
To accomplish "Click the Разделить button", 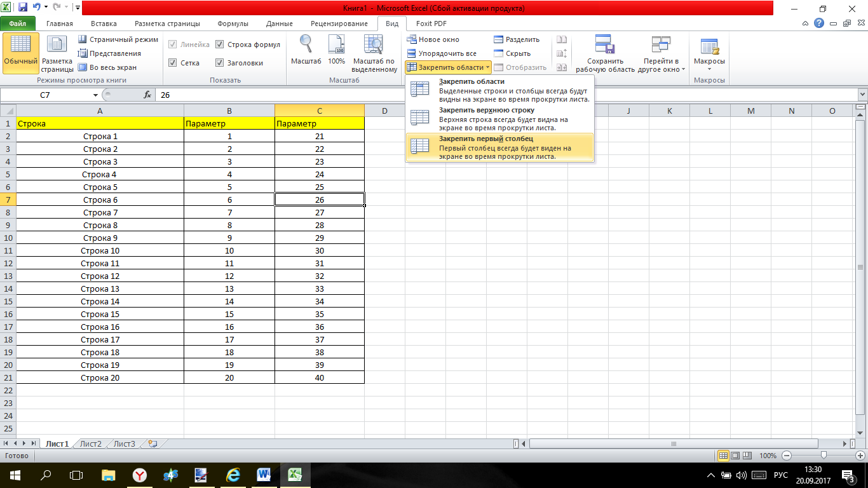I will point(517,39).
